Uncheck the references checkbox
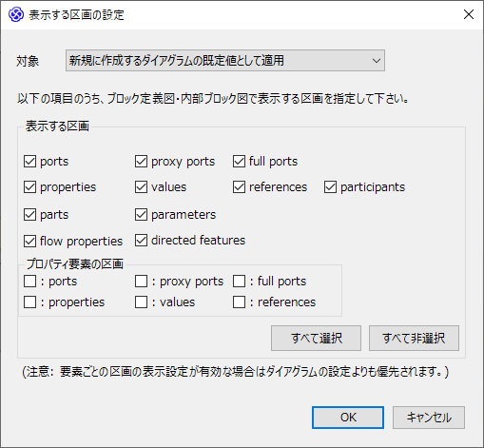 point(239,187)
